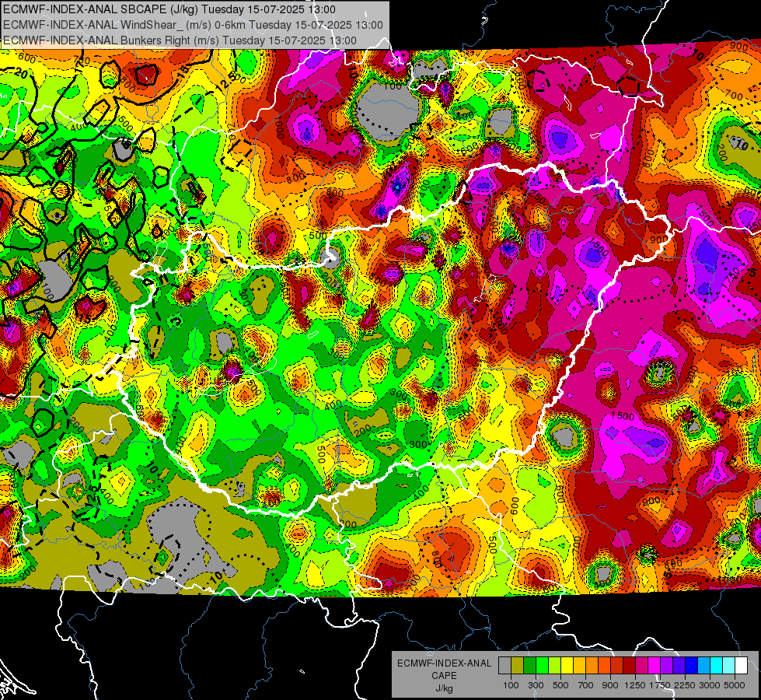Pick the cyan legend swatch

717,665
